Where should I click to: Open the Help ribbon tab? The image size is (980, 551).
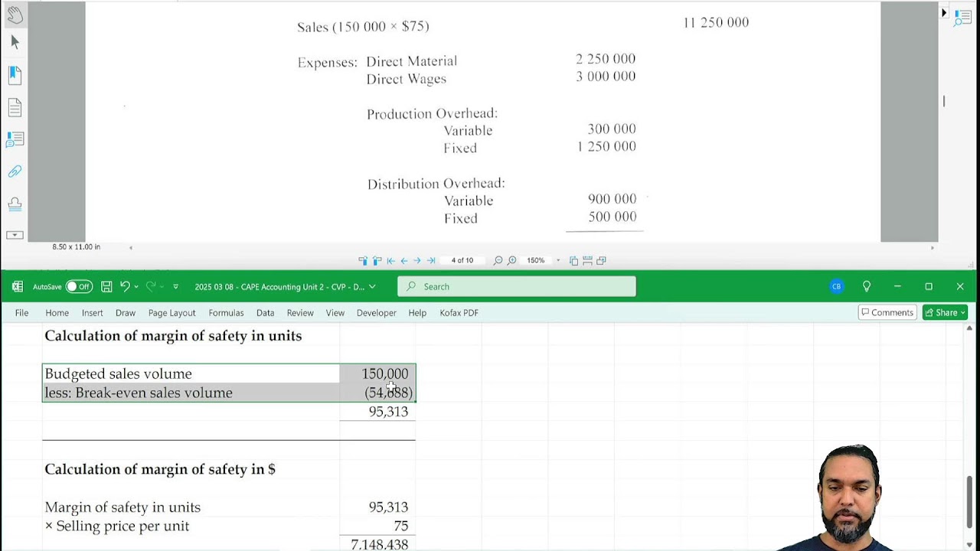pos(417,313)
